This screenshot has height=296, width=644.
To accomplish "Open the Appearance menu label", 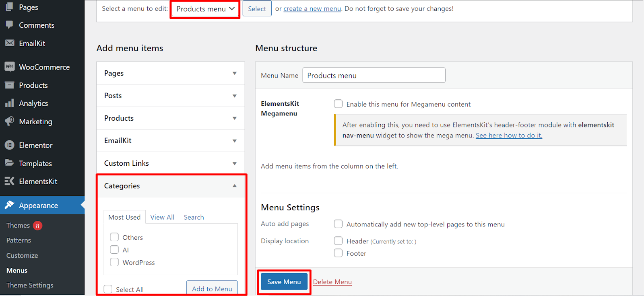I will 39,206.
